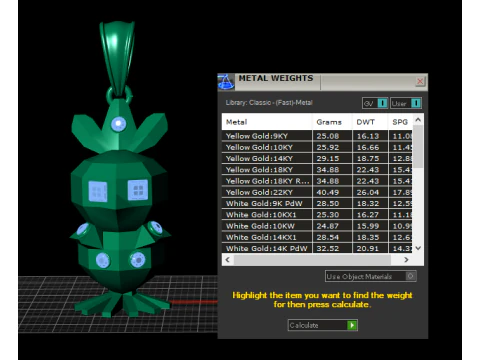
Task: Sort by the Grams column header
Action: [x=332, y=122]
